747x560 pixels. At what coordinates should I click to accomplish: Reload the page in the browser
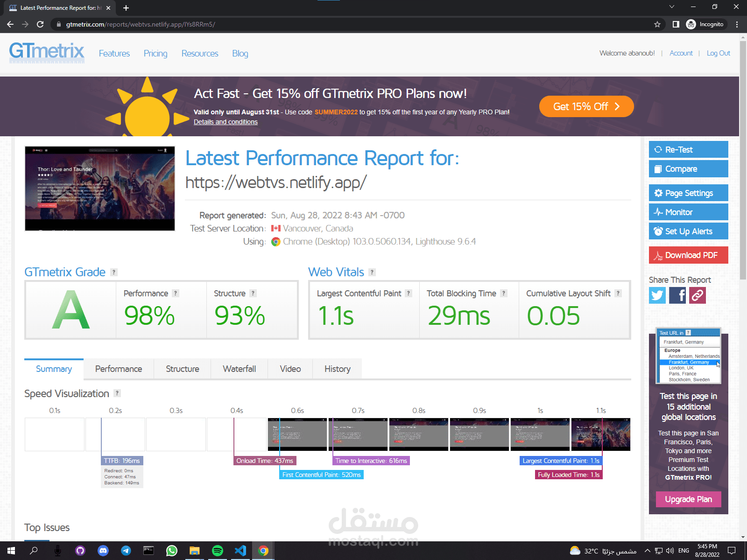tap(40, 24)
